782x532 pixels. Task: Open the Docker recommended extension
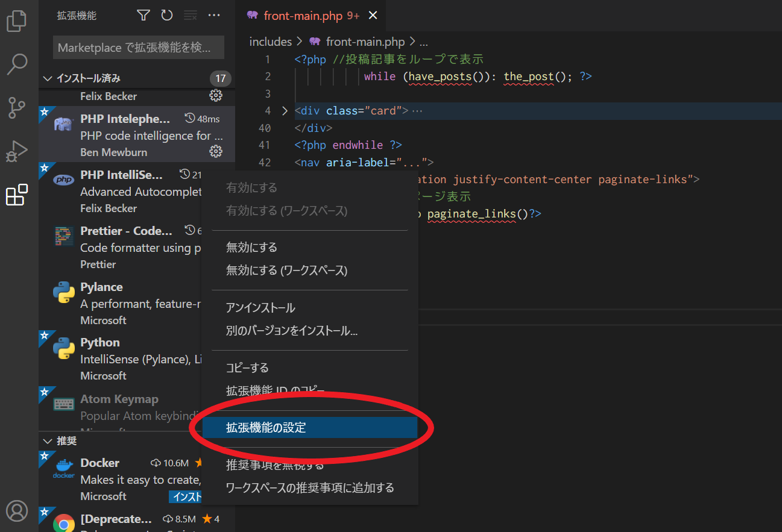pos(137,478)
